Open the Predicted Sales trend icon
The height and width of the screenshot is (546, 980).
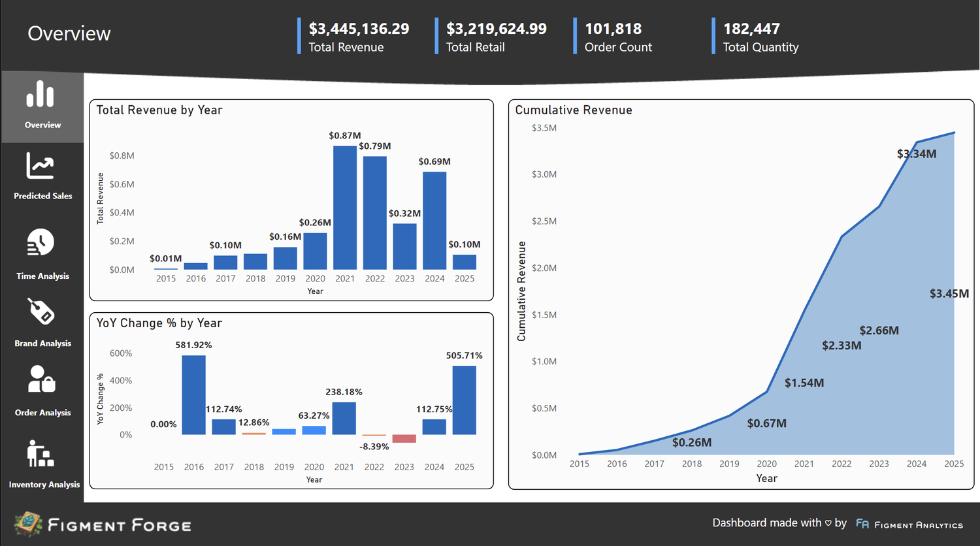coord(41,166)
